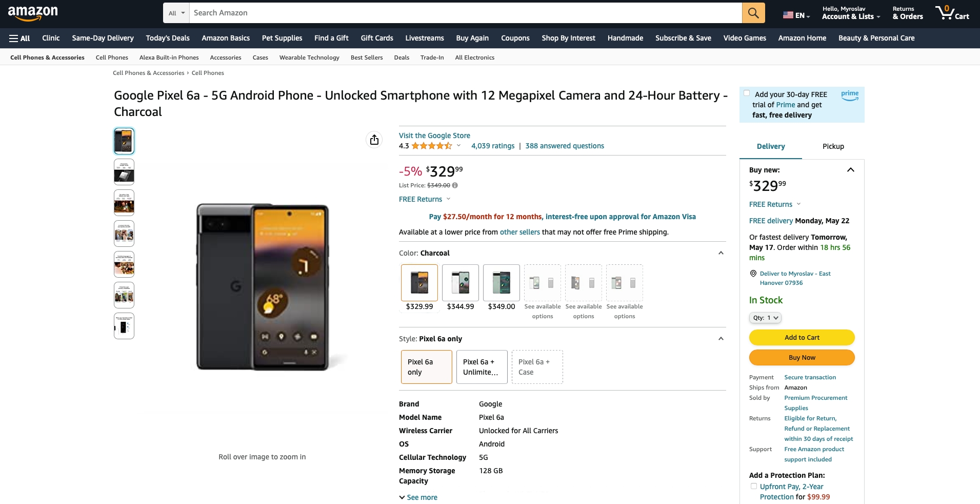The width and height of the screenshot is (980, 504).
Task: Collapse the Buy new section chevron
Action: point(851,170)
